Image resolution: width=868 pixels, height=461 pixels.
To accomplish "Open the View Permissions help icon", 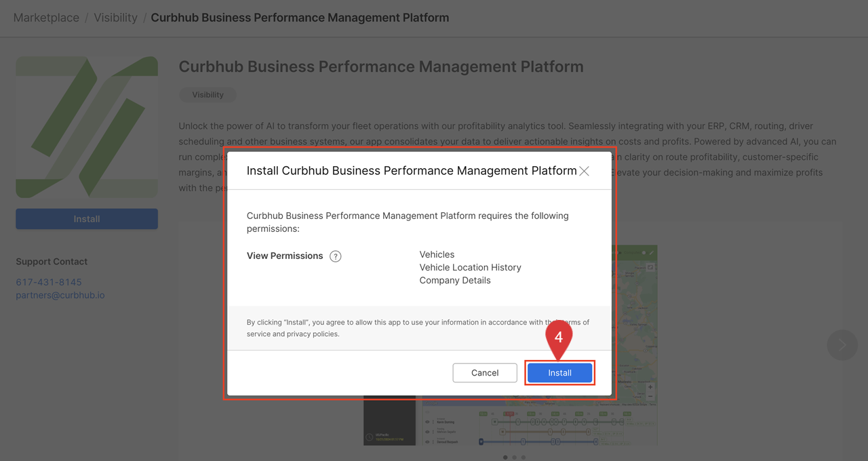I will click(x=335, y=256).
